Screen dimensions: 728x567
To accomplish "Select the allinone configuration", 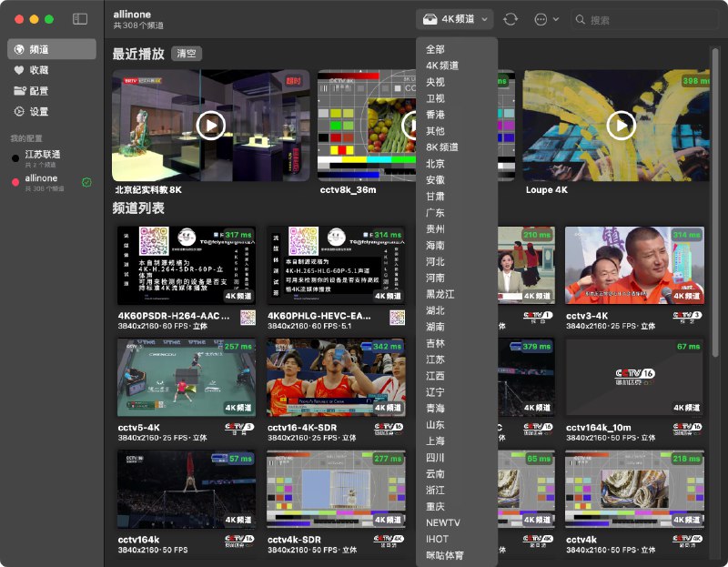I will pos(52,182).
